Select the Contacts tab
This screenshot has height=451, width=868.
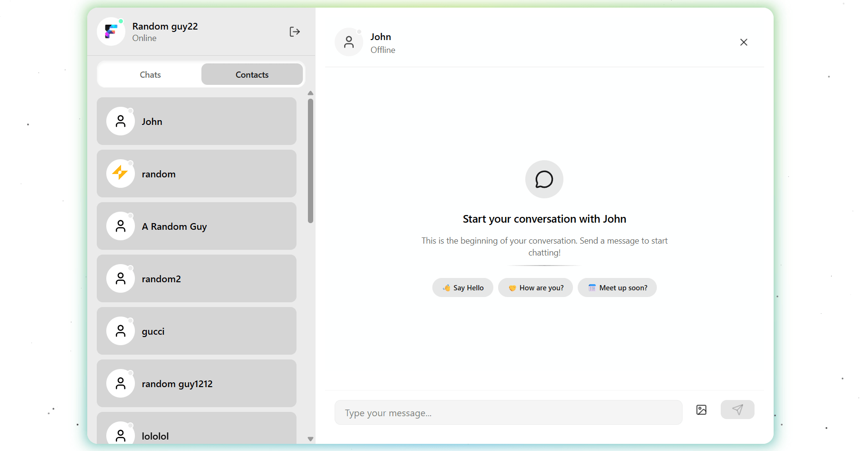coord(252,75)
